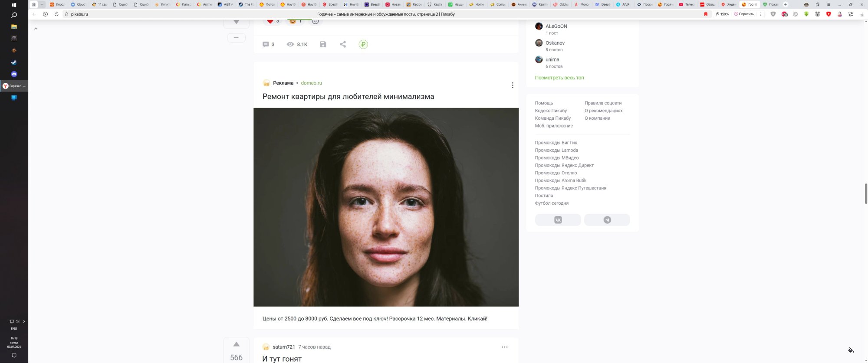Viewport: 868px width, 363px height.
Task: Click the small up chevron at the page's left edge
Action: point(36,29)
